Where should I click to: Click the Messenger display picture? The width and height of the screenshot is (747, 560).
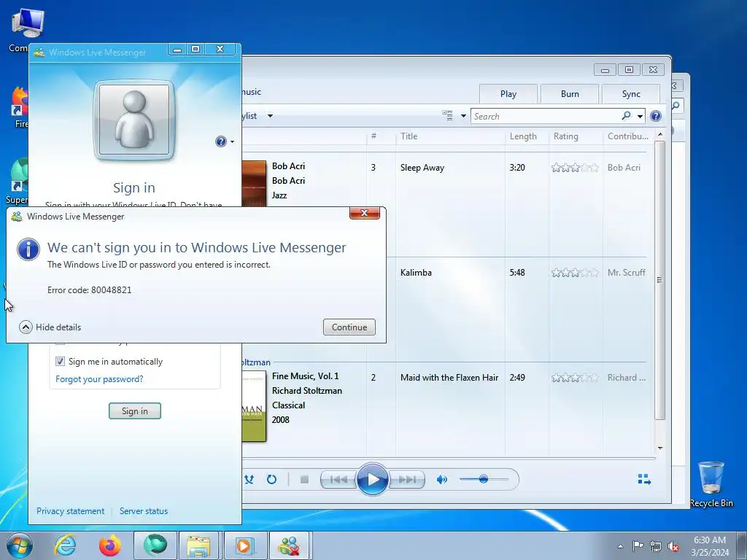[x=134, y=120]
